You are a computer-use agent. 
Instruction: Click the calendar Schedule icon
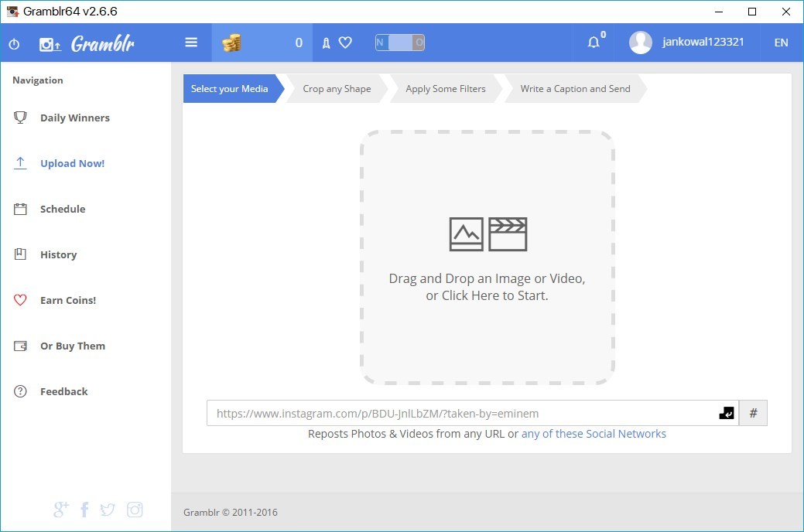click(x=20, y=209)
